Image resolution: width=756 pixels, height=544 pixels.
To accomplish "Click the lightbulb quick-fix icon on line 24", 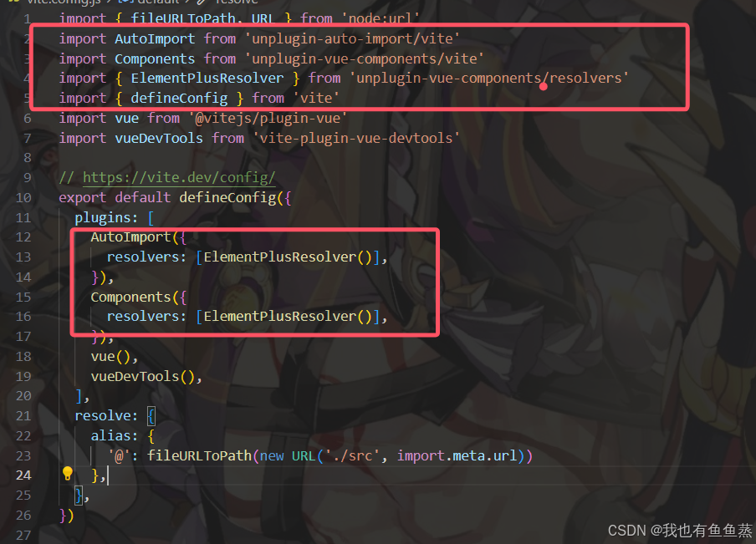I will point(68,474).
